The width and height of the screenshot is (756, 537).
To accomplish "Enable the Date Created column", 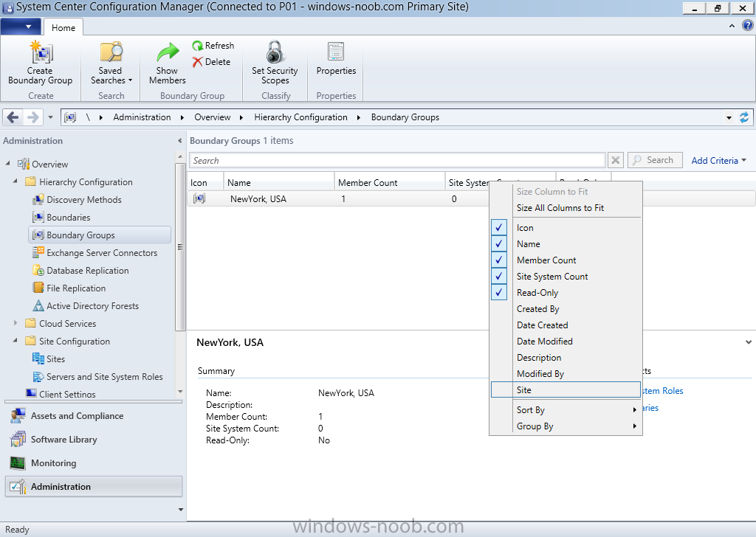I will coord(566,325).
